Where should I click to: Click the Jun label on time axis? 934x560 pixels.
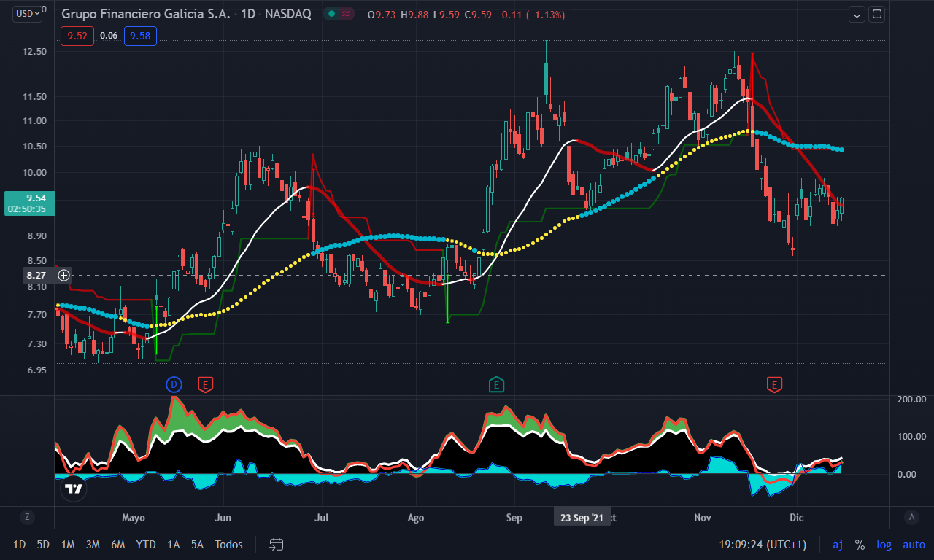pos(223,518)
